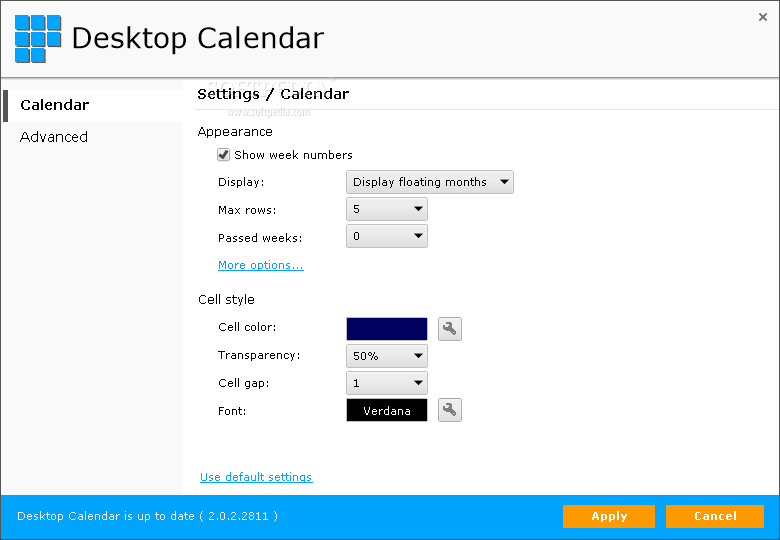Click the Desktop Calendar blue grid logo
Viewport: 780px width, 540px height.
[38, 38]
